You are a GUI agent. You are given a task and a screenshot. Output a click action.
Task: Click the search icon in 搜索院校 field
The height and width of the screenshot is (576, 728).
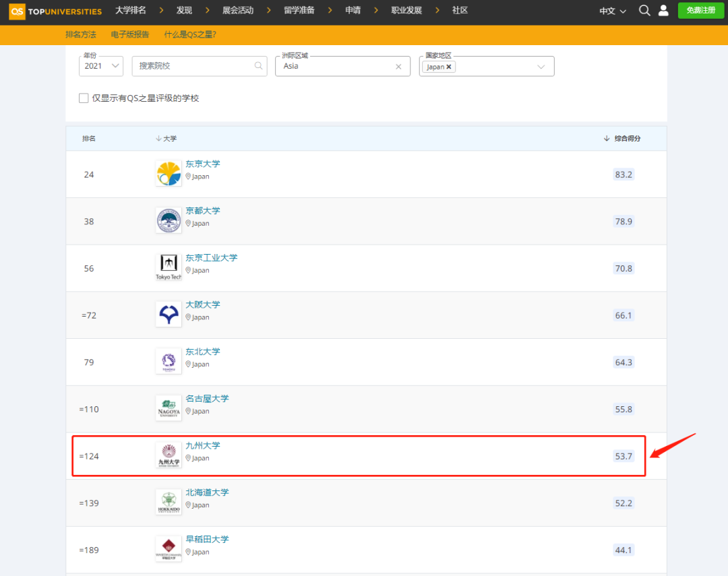pyautogui.click(x=259, y=66)
